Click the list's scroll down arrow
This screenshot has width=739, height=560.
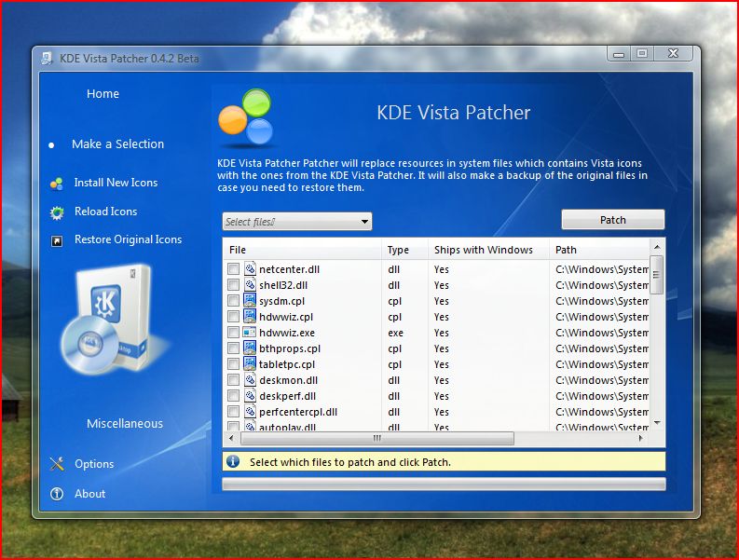[657, 423]
